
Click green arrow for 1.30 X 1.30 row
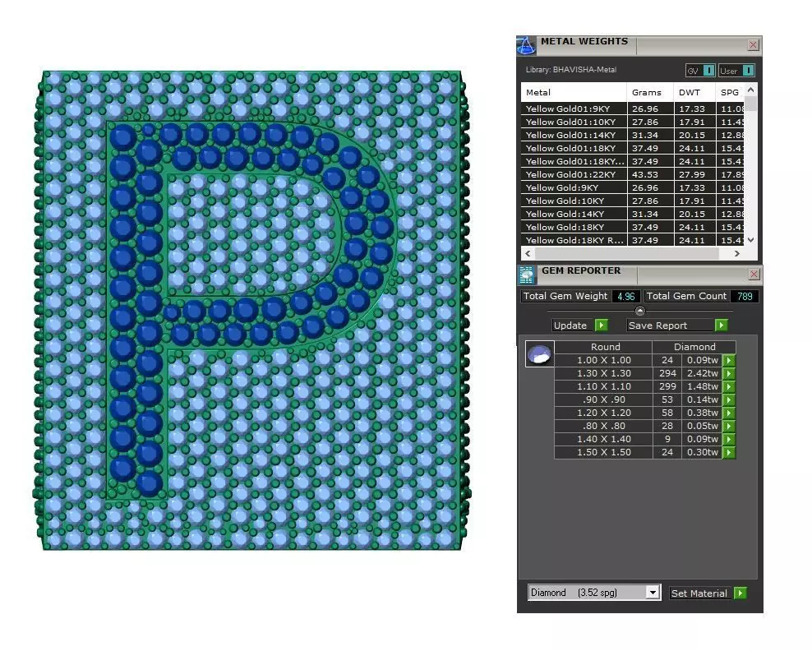pos(729,373)
